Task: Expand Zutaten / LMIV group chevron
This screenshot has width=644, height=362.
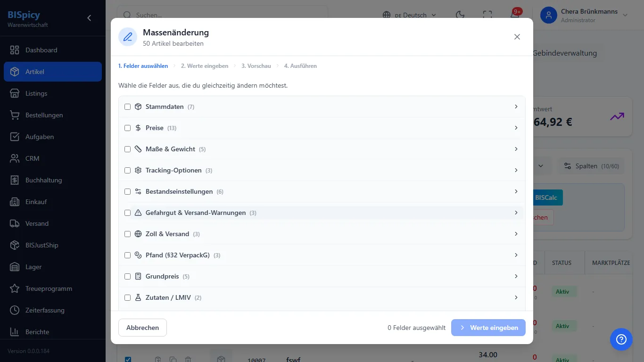Action: pos(516,297)
